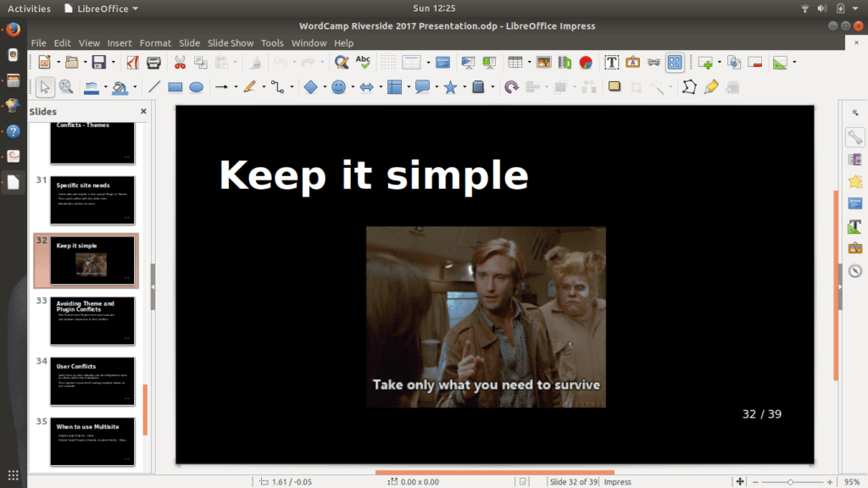This screenshot has width=868, height=488.
Task: Click the Copy icon
Action: pos(200,62)
